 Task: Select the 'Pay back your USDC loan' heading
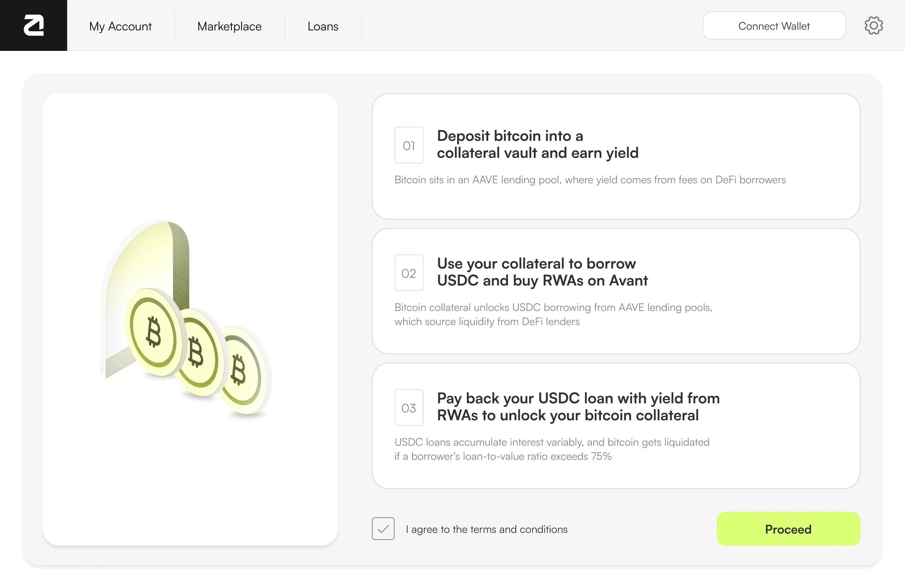tap(578, 407)
